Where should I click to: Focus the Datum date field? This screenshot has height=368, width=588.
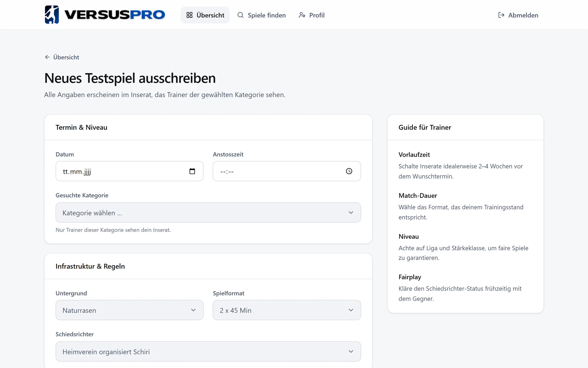pos(129,171)
